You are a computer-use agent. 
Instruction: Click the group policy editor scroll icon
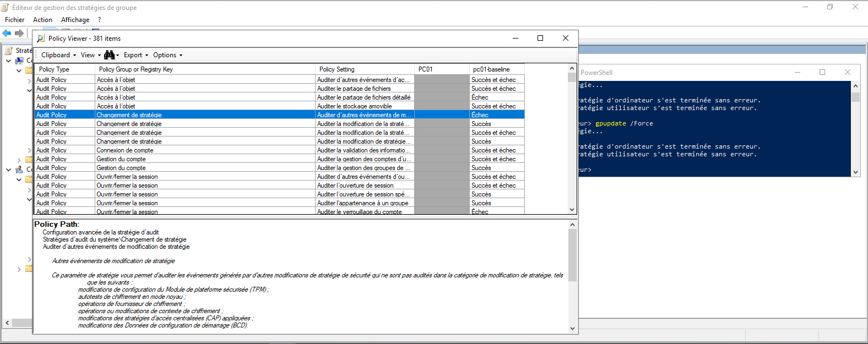pyautogui.click(x=6, y=8)
